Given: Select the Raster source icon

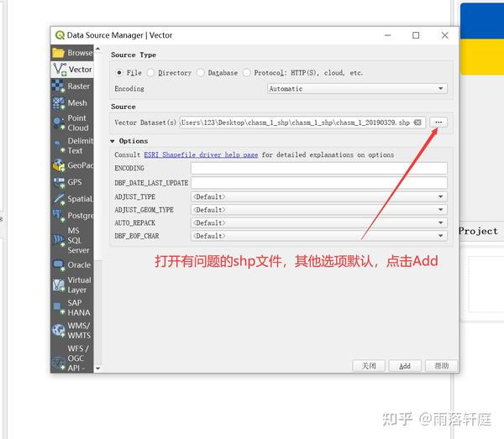Looking at the screenshot, I should click(58, 86).
